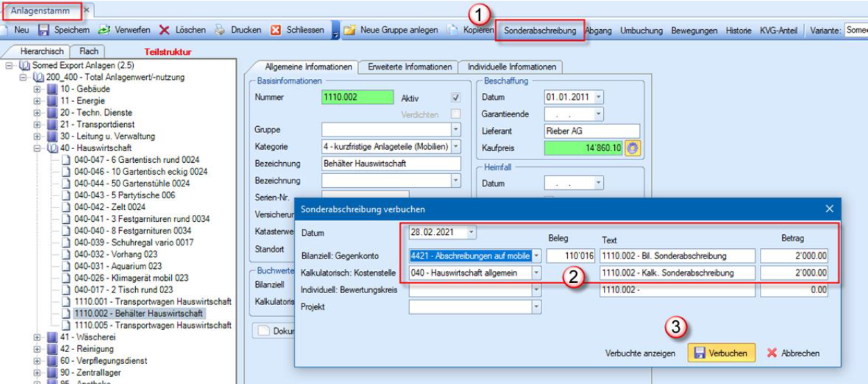
Task: Click the Bilanziell Betrag field 2'000.00
Action: (795, 256)
